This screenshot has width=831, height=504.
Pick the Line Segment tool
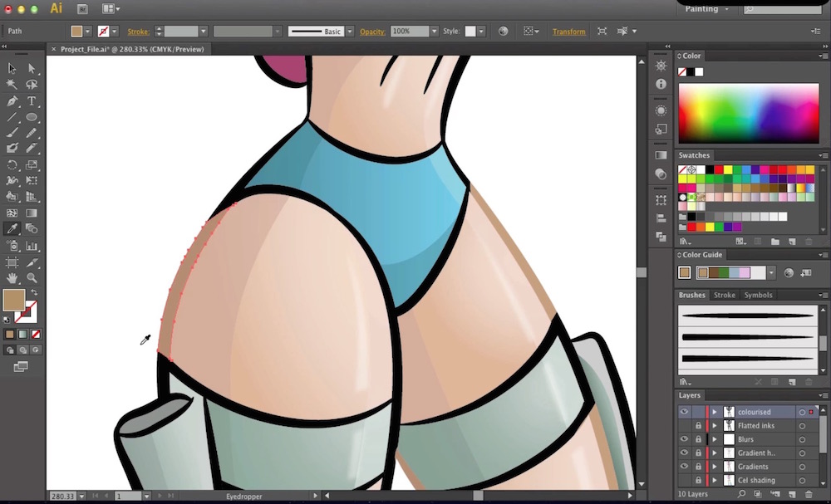coord(12,116)
